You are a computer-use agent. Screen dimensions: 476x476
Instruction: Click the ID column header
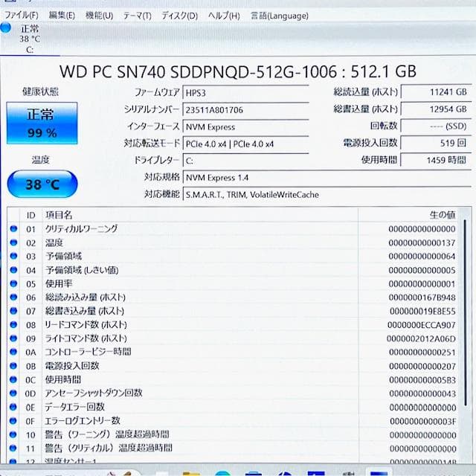(30, 215)
